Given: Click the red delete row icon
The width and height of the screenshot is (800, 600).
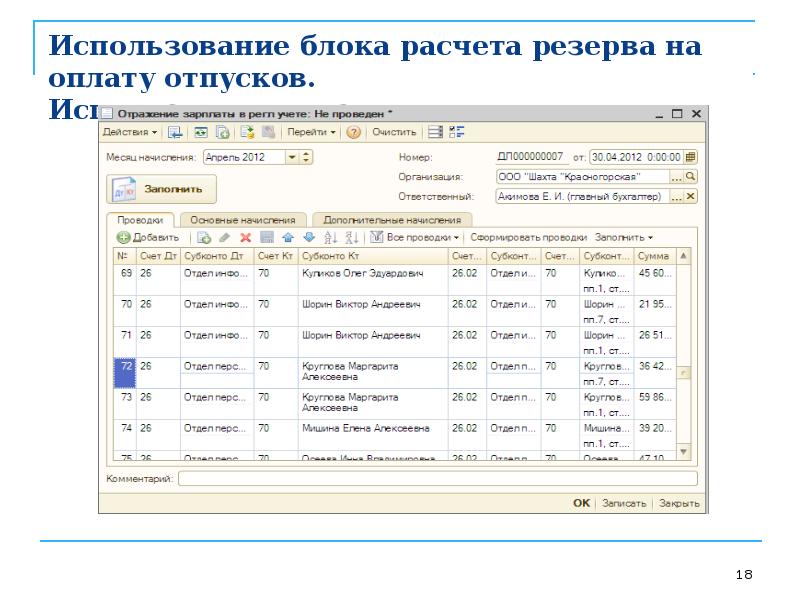Looking at the screenshot, I should point(245,238).
